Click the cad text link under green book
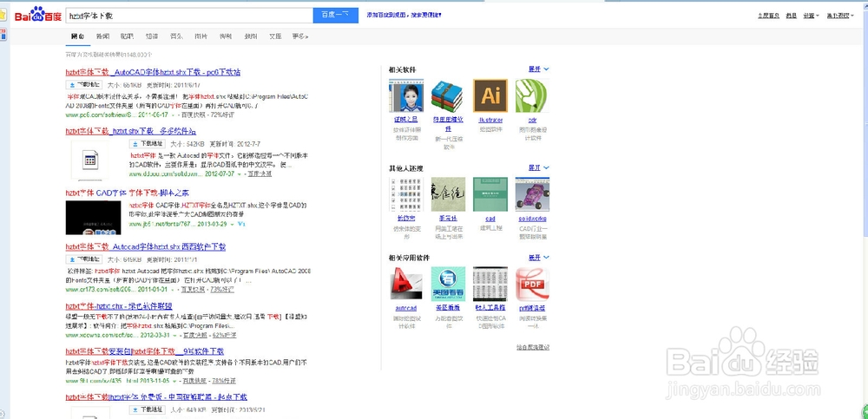 click(x=490, y=219)
